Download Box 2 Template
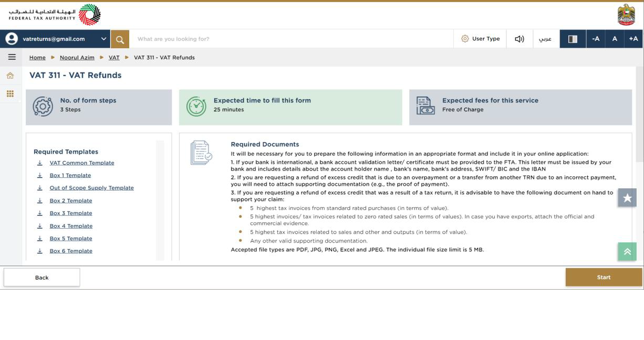The height and width of the screenshot is (340, 644). click(x=71, y=200)
